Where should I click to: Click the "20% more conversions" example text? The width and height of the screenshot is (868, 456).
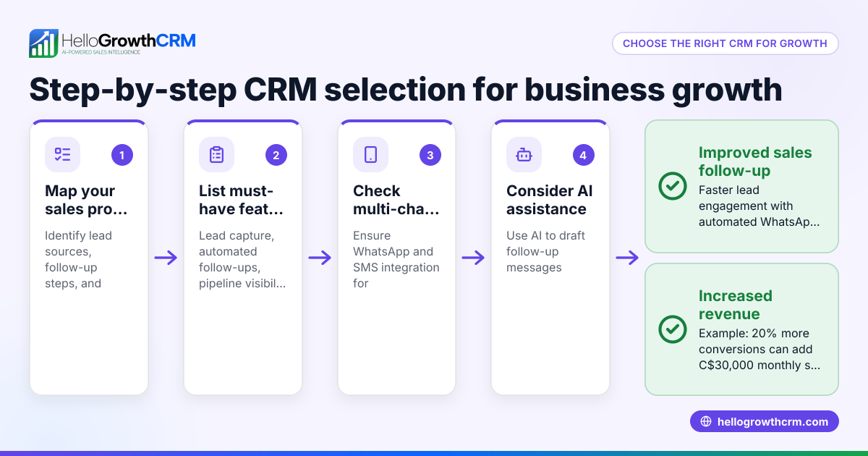click(759, 349)
